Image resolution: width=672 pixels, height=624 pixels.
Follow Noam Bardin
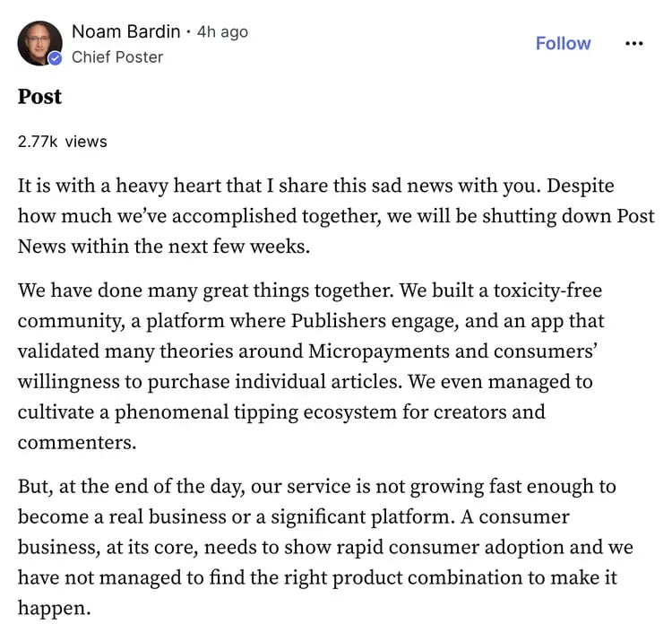point(563,43)
